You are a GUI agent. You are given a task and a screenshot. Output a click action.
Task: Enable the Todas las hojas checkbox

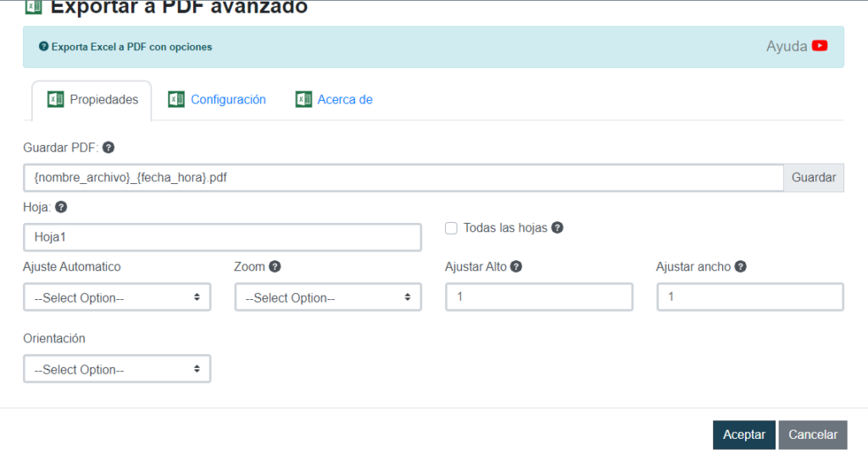click(451, 228)
